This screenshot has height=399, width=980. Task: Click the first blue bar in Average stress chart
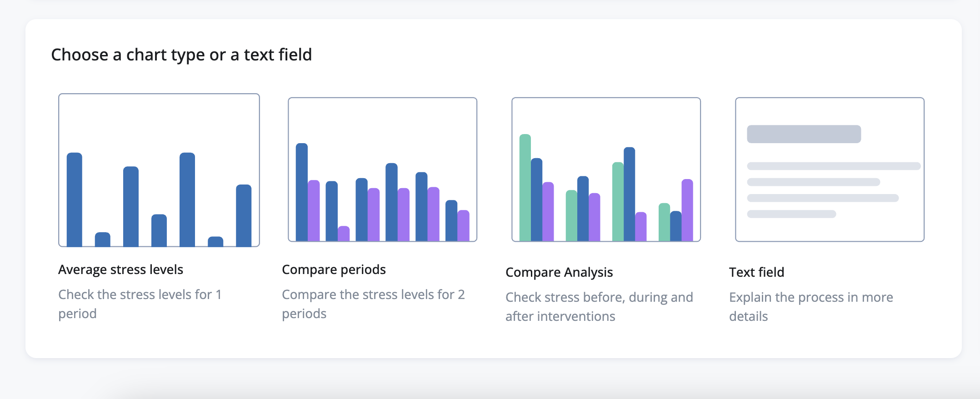[x=75, y=199]
